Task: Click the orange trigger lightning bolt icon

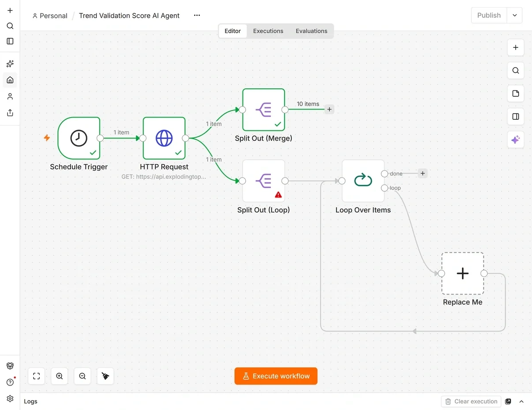Action: (x=47, y=138)
